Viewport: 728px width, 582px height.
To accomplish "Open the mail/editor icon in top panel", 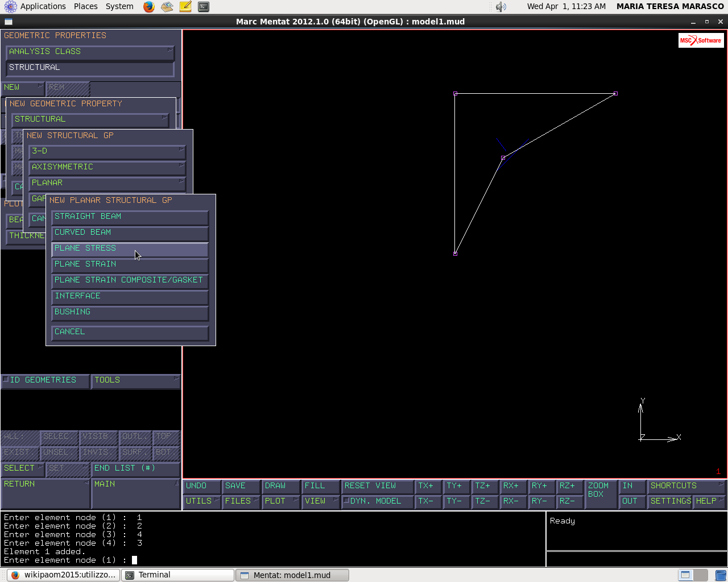I will tap(167, 7).
